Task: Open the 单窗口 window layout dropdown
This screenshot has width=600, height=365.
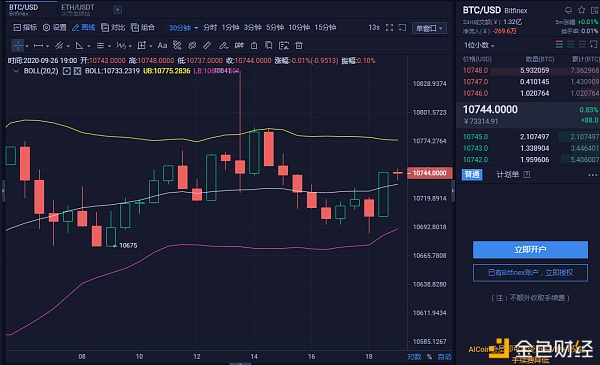Action: [x=429, y=28]
